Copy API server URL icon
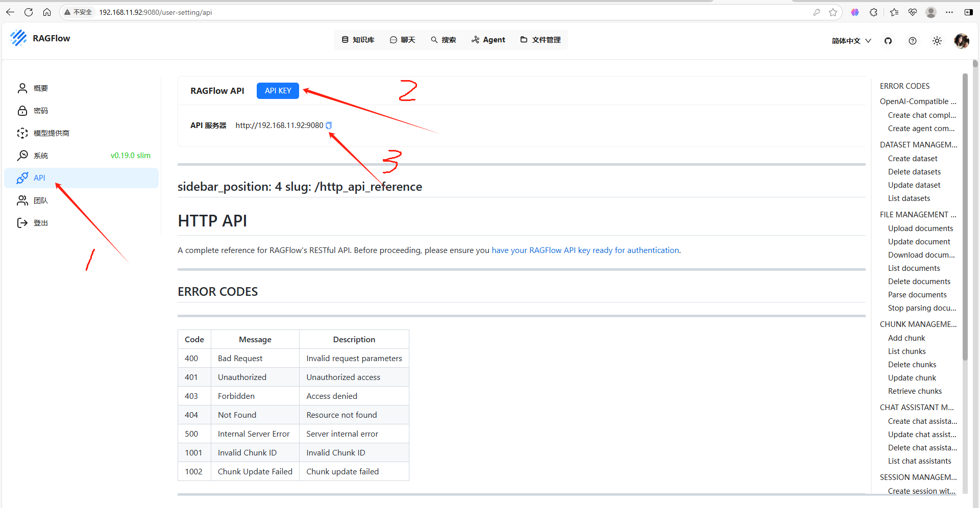 tap(329, 125)
